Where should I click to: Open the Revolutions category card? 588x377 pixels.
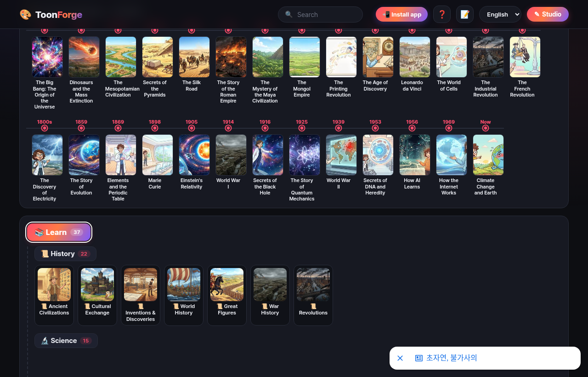[313, 295]
